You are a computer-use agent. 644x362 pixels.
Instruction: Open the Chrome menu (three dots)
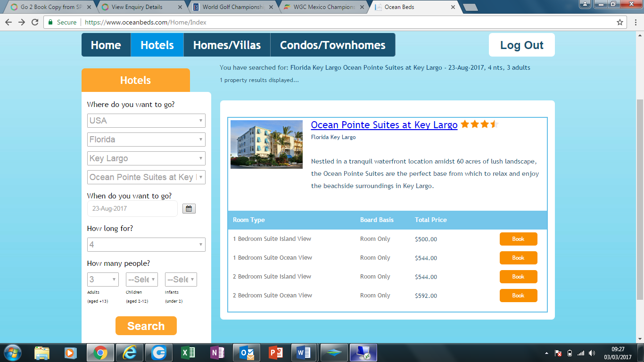(x=635, y=22)
